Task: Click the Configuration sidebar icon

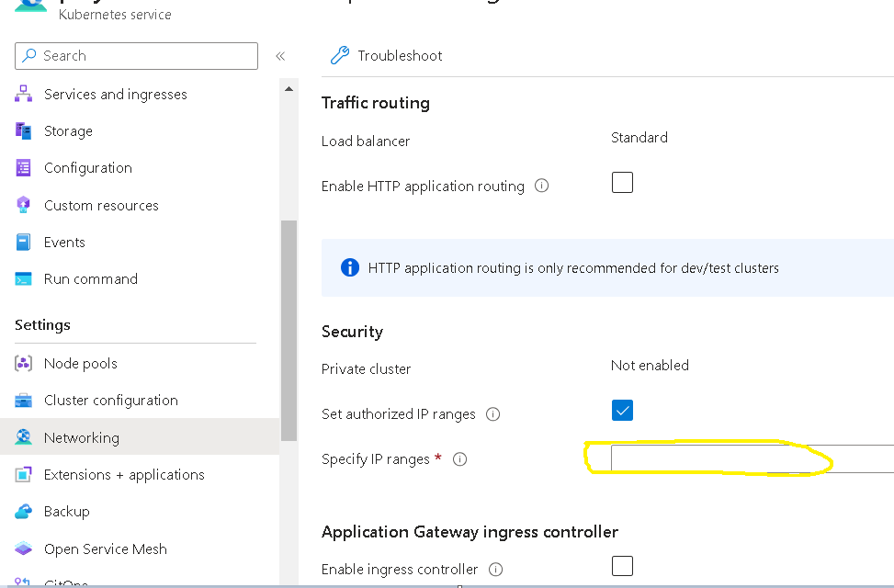Action: (25, 167)
